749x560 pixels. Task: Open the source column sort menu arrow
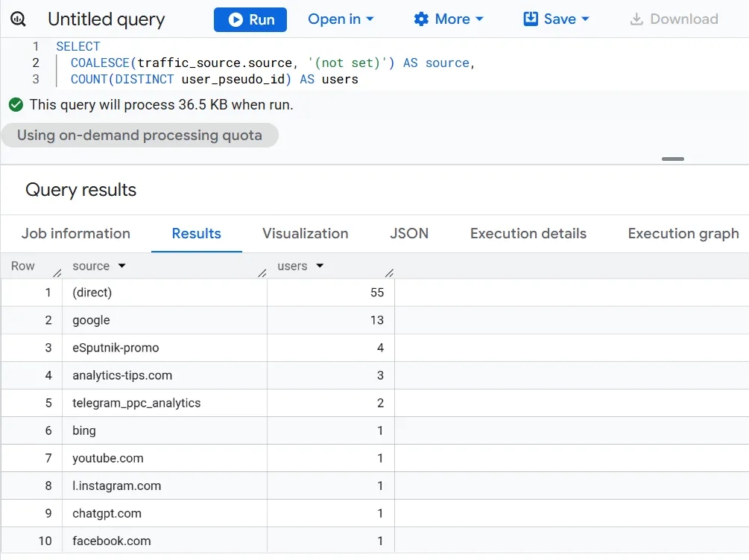click(x=121, y=266)
